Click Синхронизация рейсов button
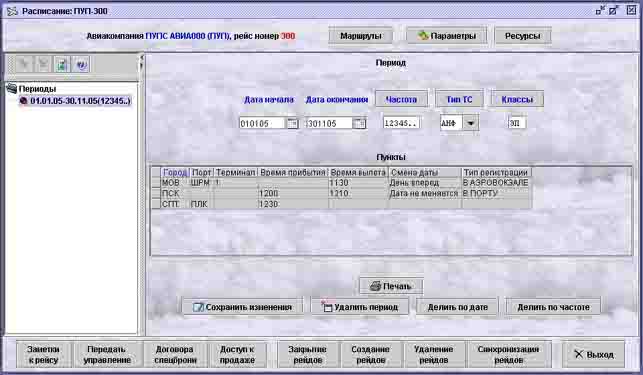 click(508, 354)
